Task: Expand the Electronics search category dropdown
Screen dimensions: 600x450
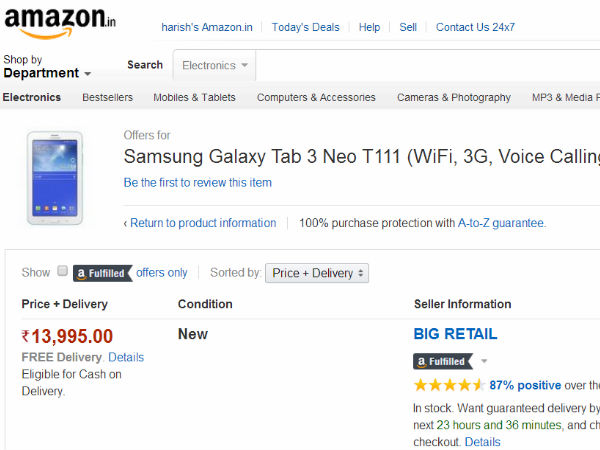Action: click(x=215, y=65)
